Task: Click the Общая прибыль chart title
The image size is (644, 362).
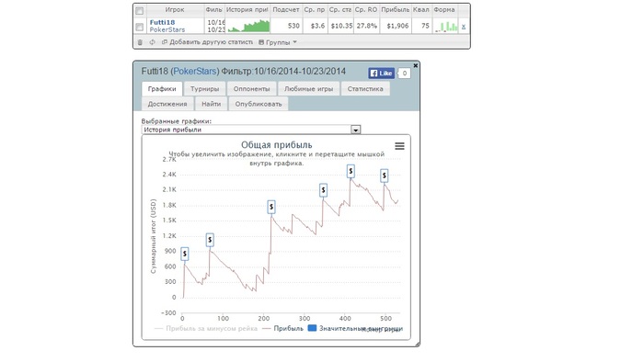Action: [276, 145]
